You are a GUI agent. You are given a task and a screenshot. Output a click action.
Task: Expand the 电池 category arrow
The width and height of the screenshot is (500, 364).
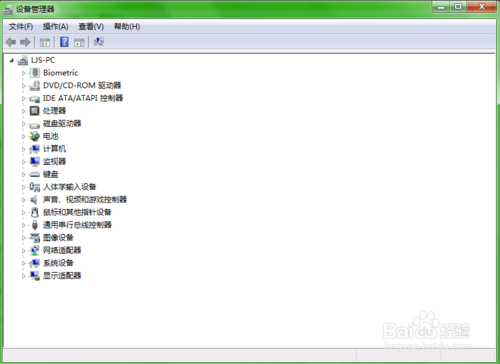(x=24, y=136)
